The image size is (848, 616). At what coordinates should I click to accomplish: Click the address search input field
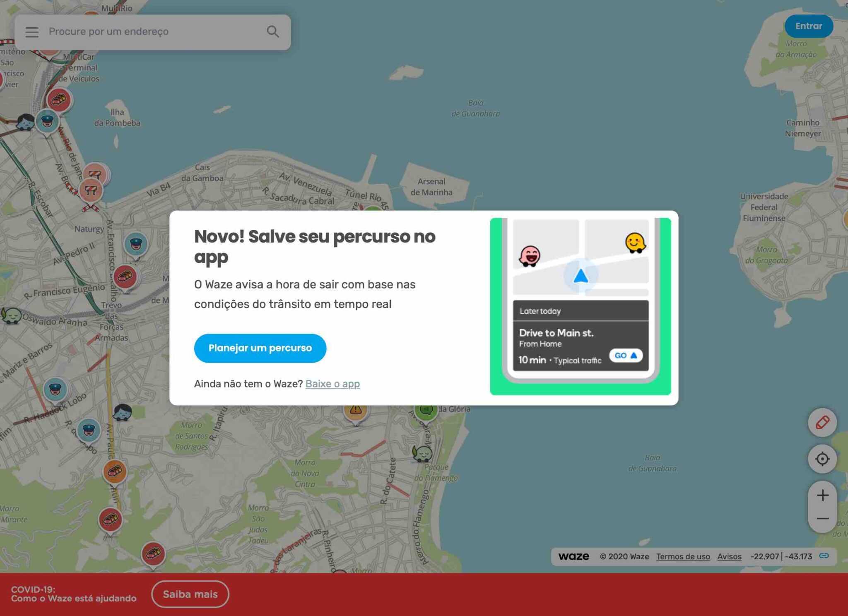[x=145, y=31]
